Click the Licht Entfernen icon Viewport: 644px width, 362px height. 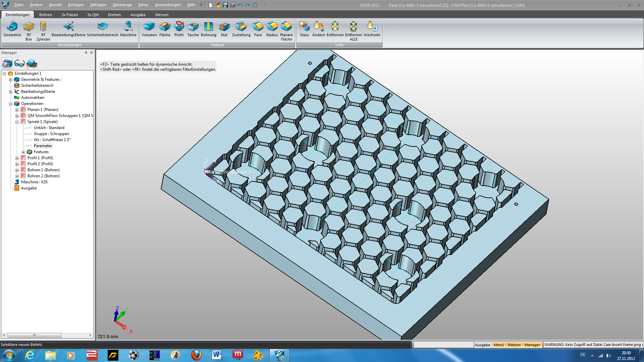pyautogui.click(x=335, y=29)
